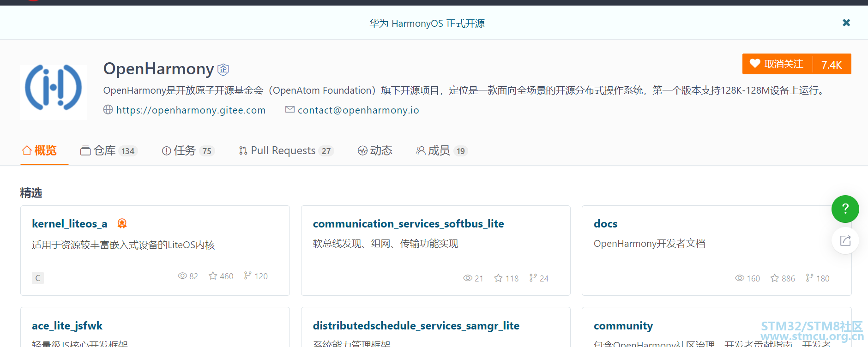Click the watch eye icon on softbus_lite card
The width and height of the screenshot is (868, 347).
tap(468, 278)
